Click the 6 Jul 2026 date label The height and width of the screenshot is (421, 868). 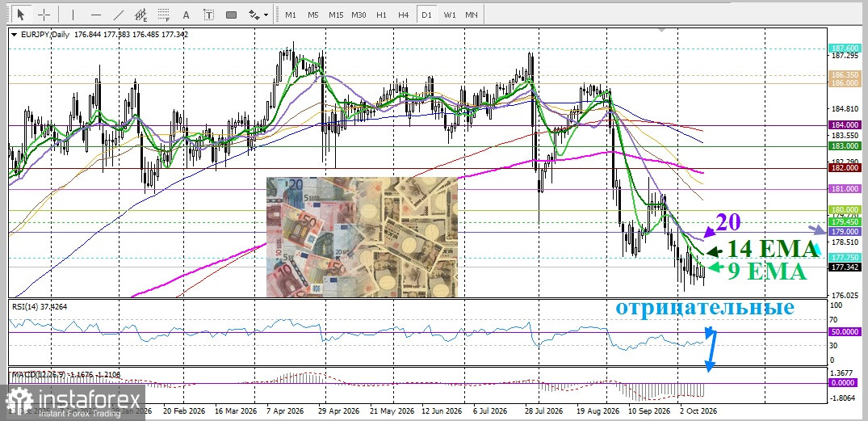(x=490, y=411)
